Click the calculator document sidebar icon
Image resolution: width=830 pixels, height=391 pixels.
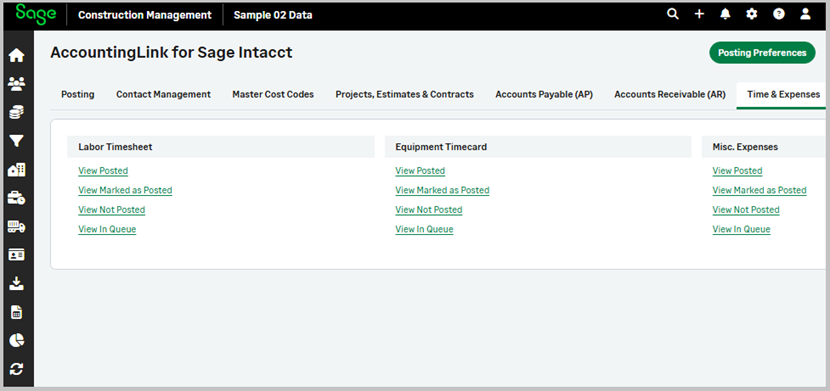(17, 312)
